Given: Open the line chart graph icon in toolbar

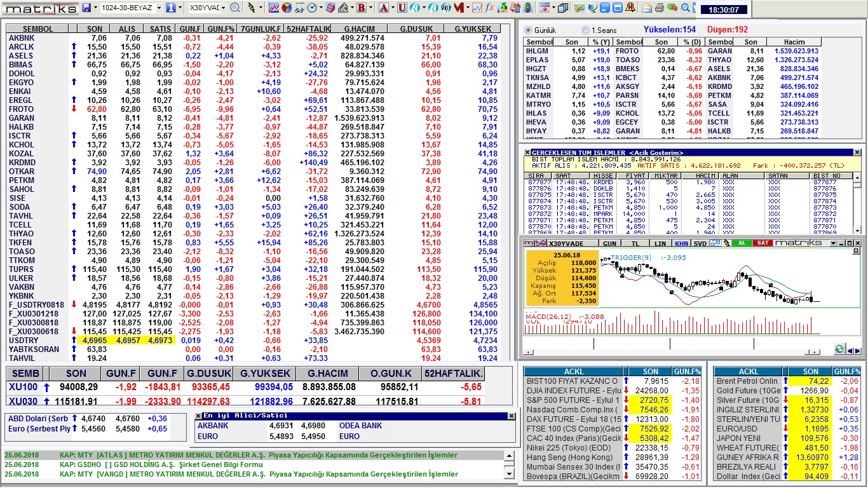Looking at the screenshot, I should 274,8.
